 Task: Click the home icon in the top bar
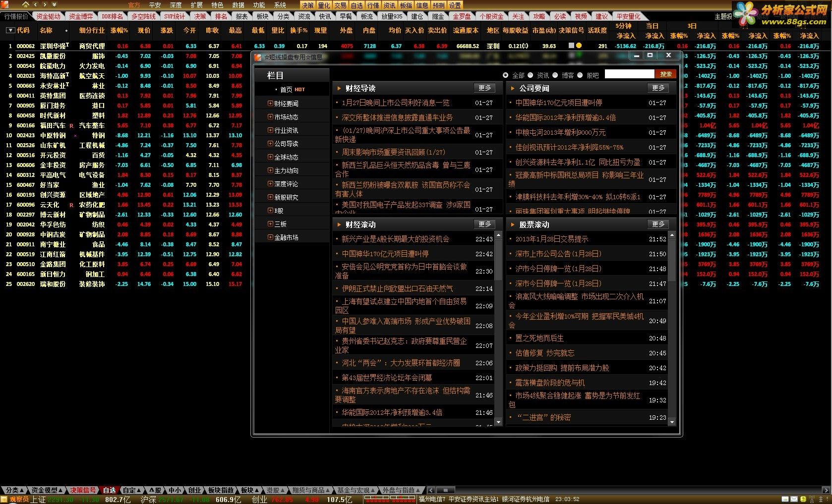coord(25,4)
